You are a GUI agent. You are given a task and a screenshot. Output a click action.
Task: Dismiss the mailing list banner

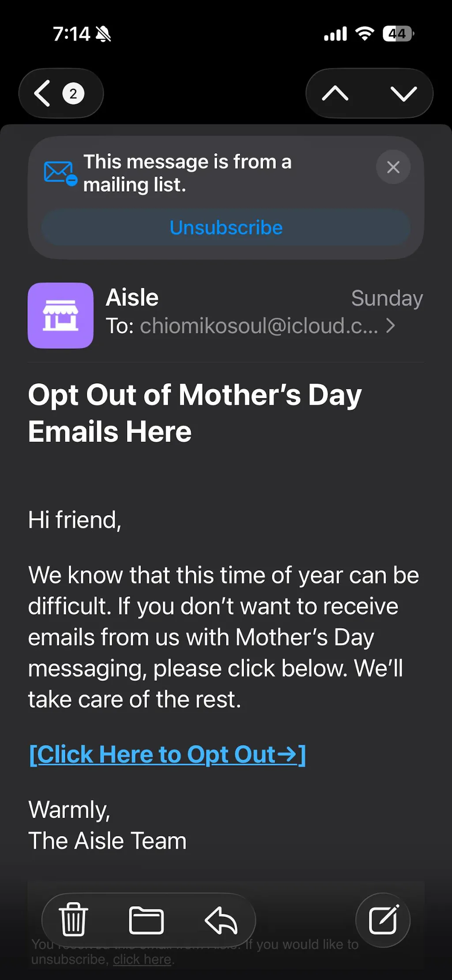pos(393,167)
